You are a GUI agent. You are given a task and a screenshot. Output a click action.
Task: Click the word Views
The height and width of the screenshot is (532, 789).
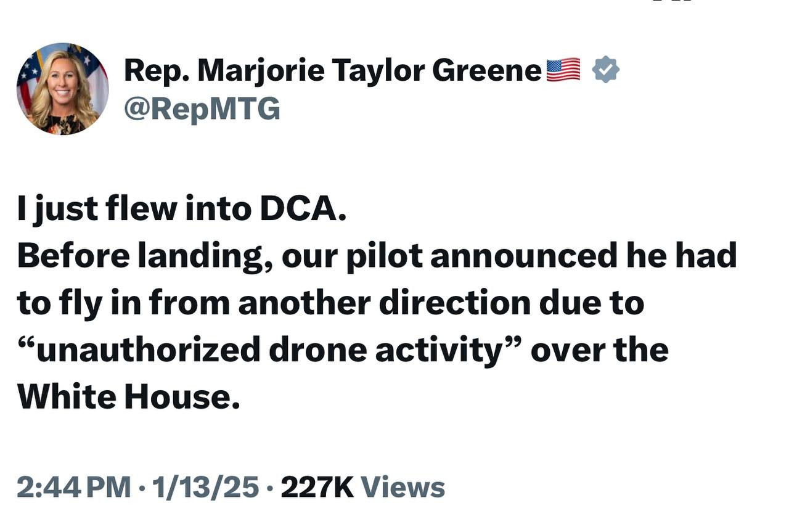[403, 487]
